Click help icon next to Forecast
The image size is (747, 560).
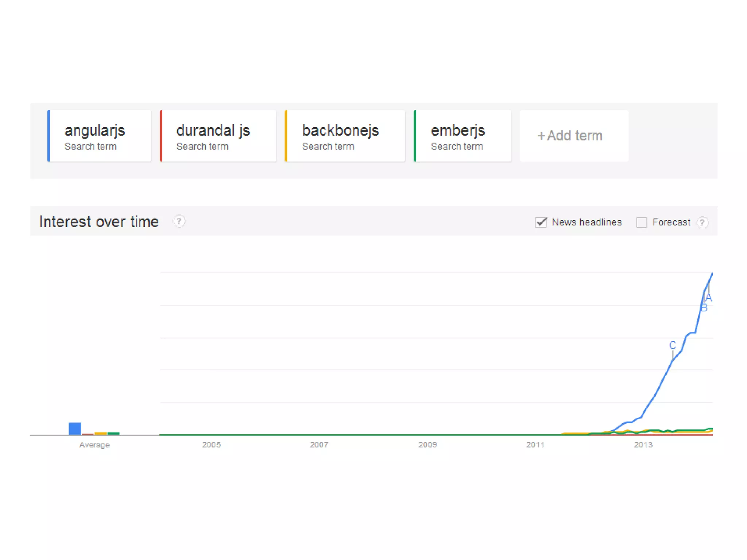click(x=702, y=222)
